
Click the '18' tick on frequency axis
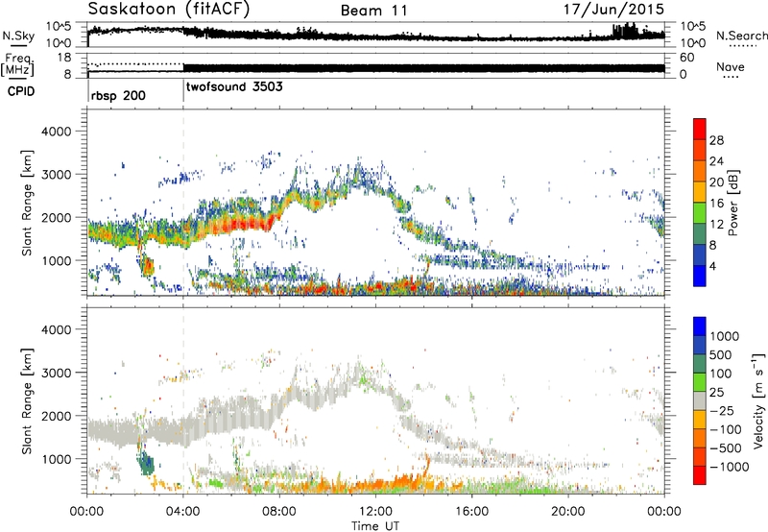pos(64,58)
